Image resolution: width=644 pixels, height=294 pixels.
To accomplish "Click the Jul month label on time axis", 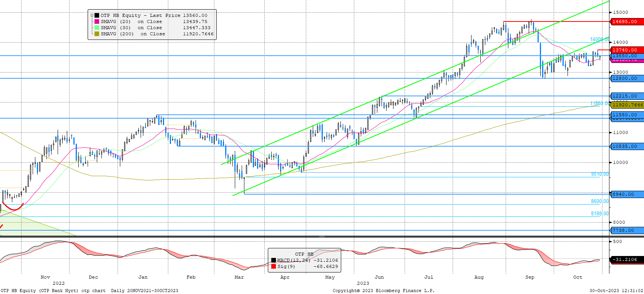I will (429, 277).
